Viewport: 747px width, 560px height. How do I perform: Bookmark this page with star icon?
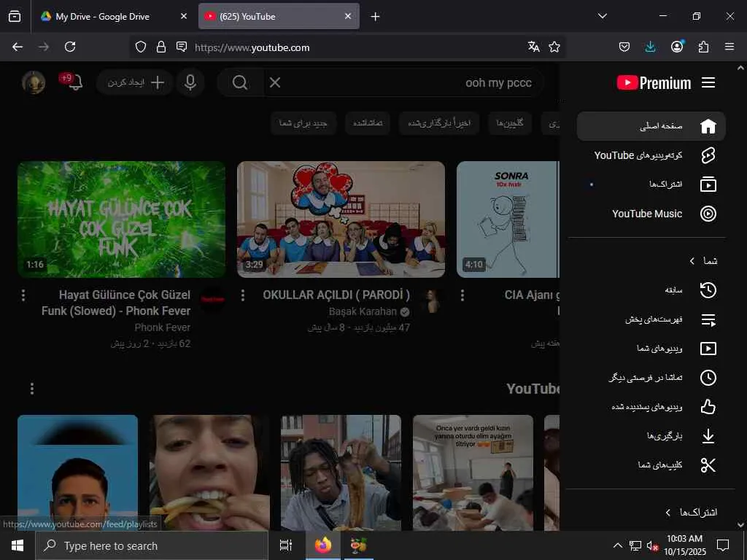[554, 47]
